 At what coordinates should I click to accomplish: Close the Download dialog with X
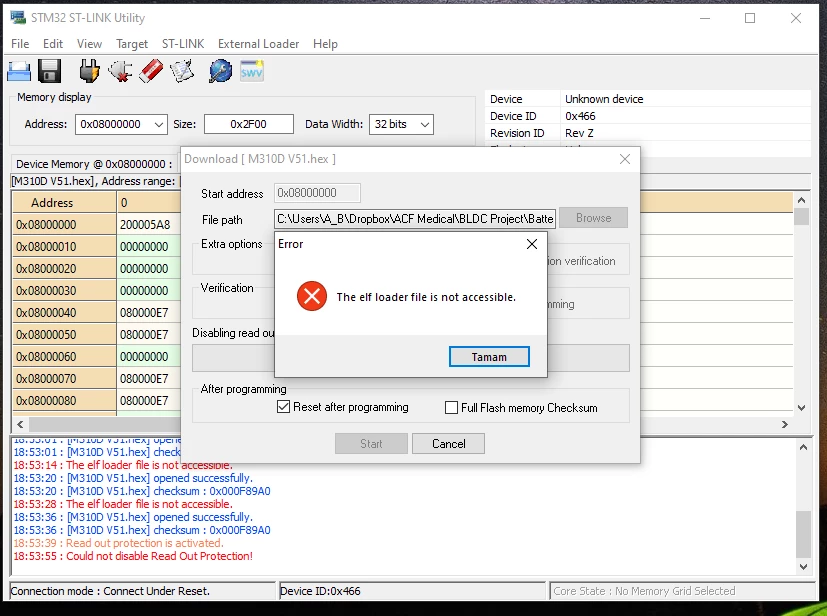tap(625, 159)
